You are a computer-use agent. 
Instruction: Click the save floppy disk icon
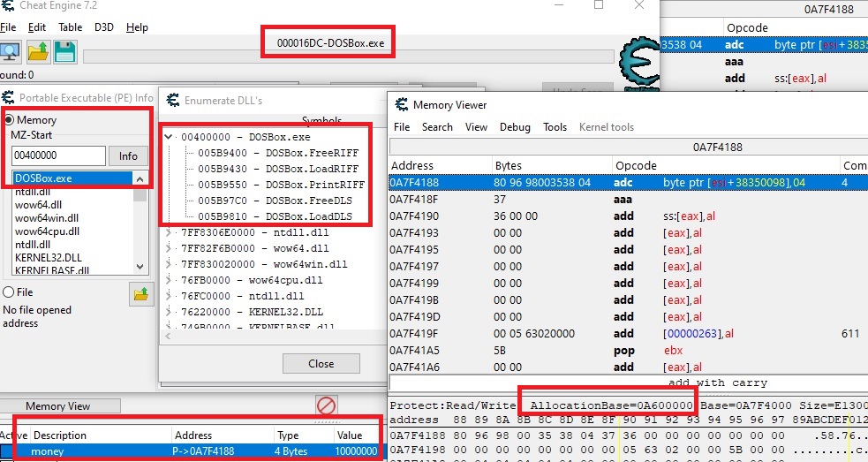click(x=64, y=52)
